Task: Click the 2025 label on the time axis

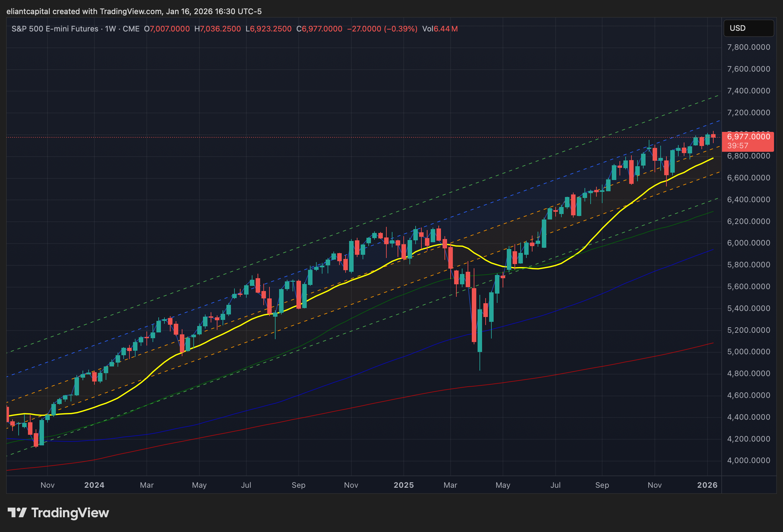Action: (404, 485)
